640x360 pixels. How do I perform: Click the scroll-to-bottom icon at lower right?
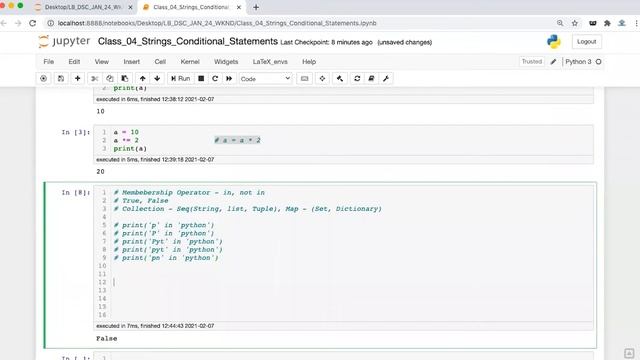[x=629, y=353]
